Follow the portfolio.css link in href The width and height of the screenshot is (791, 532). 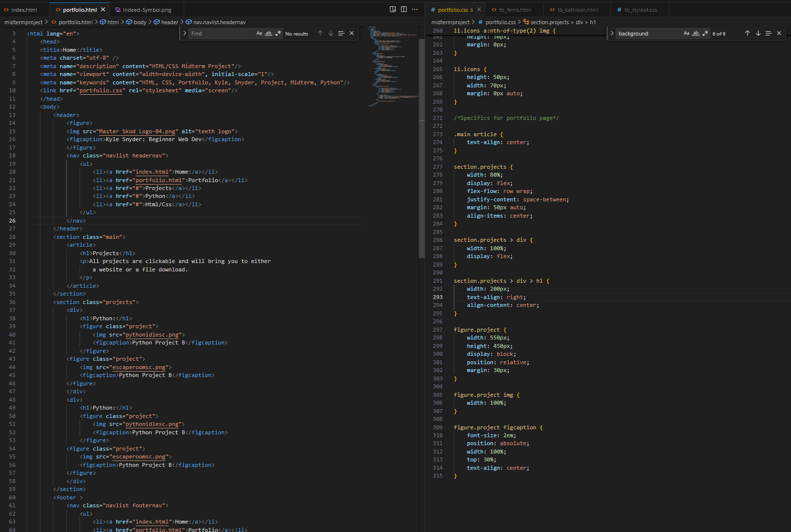tap(101, 91)
